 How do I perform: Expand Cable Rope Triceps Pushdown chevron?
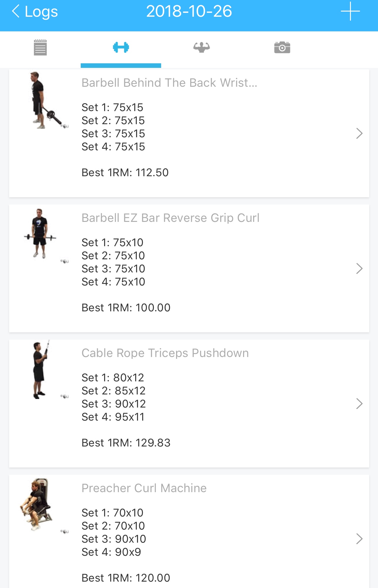pyautogui.click(x=359, y=404)
